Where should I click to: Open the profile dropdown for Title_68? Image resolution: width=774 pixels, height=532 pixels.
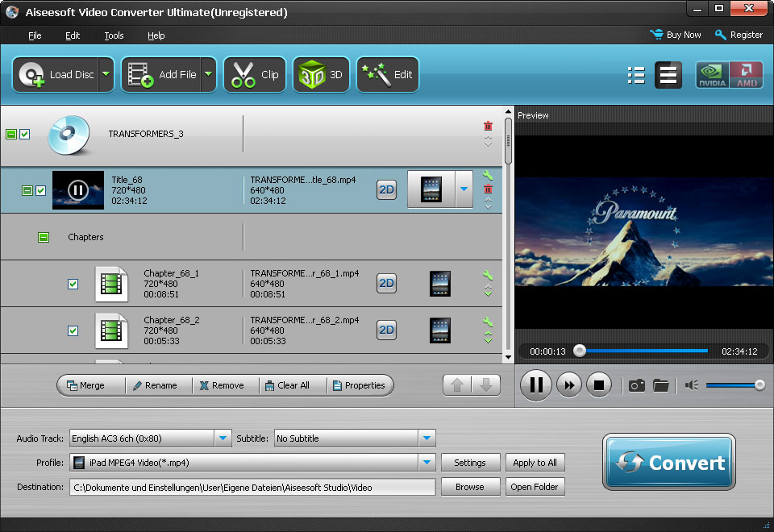click(x=464, y=189)
